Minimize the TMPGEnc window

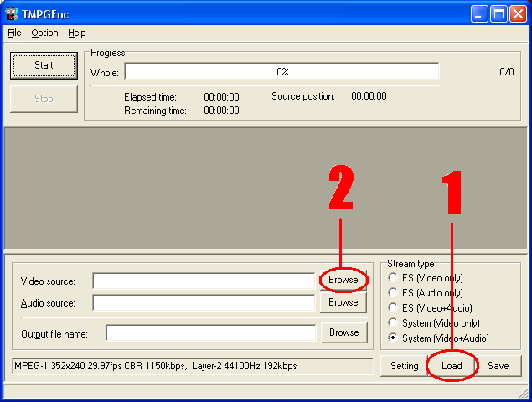click(x=479, y=14)
